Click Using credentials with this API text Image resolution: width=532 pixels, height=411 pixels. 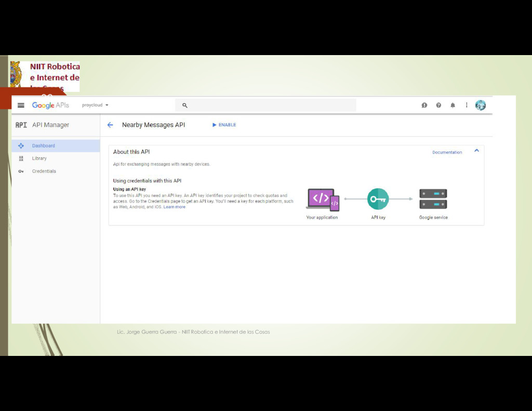coord(147,181)
